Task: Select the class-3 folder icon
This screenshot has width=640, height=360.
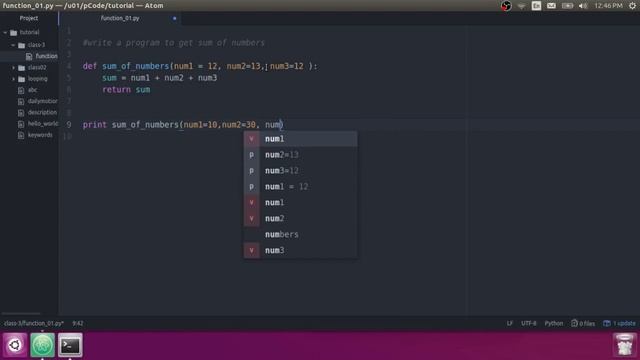Action: pos(22,45)
